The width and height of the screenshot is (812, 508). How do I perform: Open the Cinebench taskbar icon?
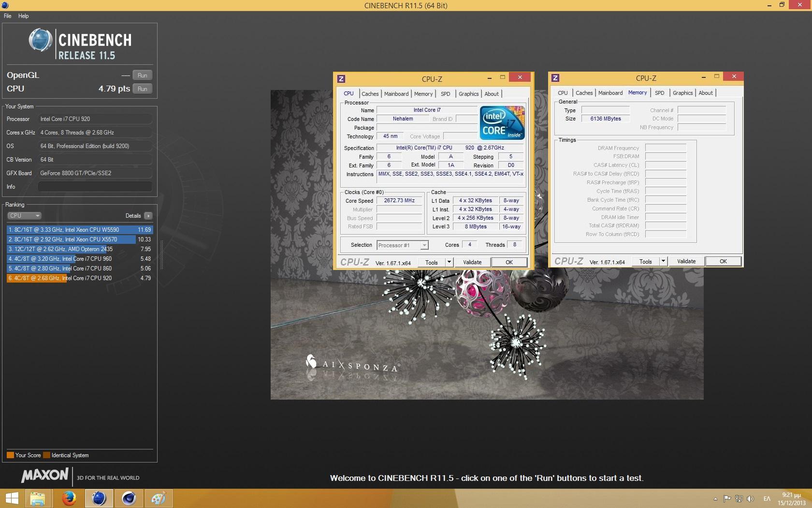tap(99, 498)
